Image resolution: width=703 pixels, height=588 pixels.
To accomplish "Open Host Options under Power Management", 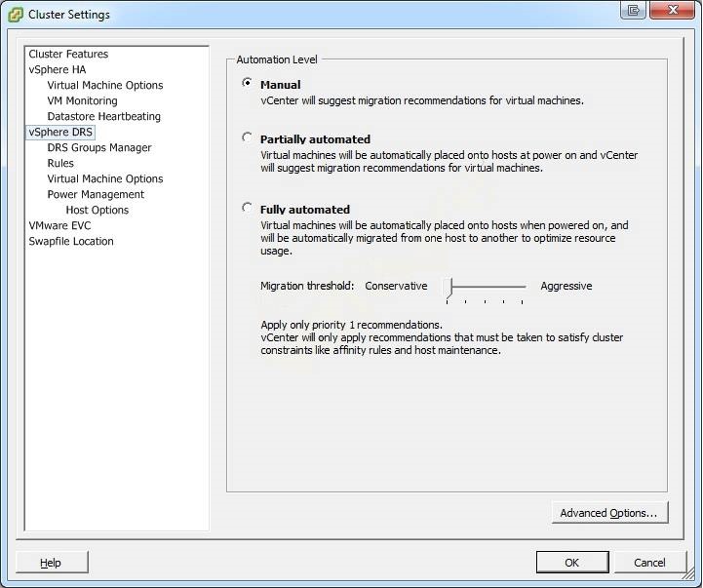I will pyautogui.click(x=98, y=210).
